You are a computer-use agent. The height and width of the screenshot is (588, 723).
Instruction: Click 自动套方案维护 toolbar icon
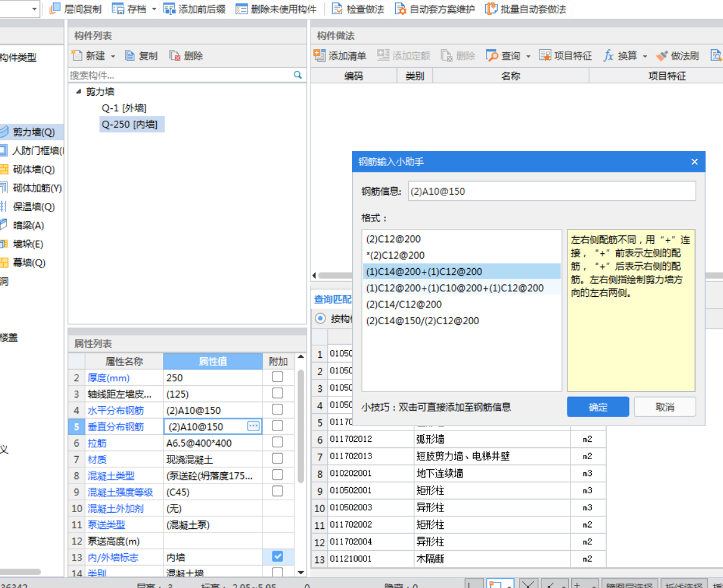pos(400,9)
